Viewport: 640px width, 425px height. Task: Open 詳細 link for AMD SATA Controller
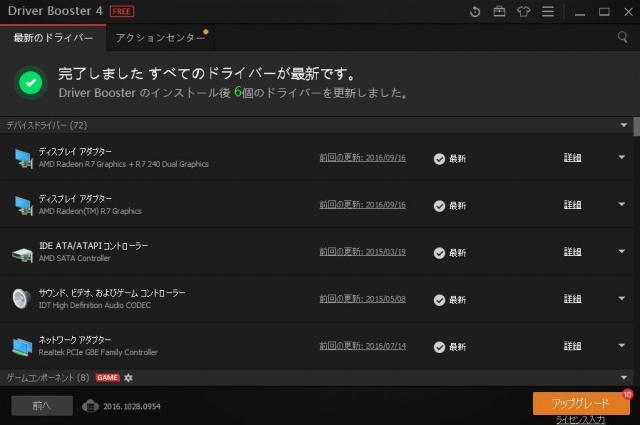point(572,251)
